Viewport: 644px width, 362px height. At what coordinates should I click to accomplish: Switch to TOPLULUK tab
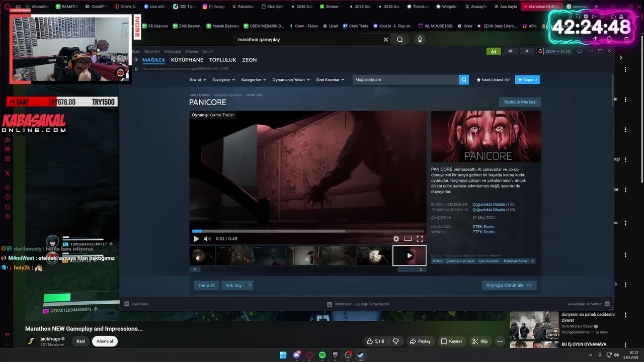point(222,60)
